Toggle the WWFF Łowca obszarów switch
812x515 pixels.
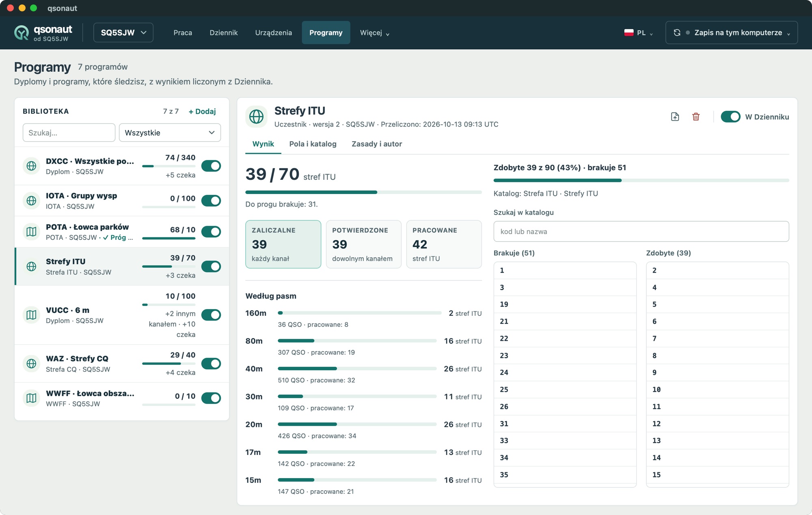click(x=211, y=398)
